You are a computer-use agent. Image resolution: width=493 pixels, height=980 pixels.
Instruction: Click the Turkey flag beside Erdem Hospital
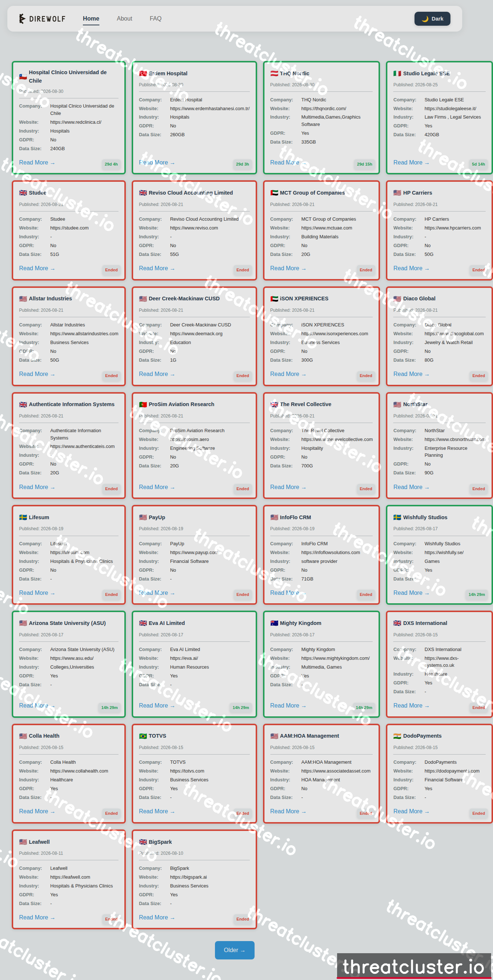point(143,73)
